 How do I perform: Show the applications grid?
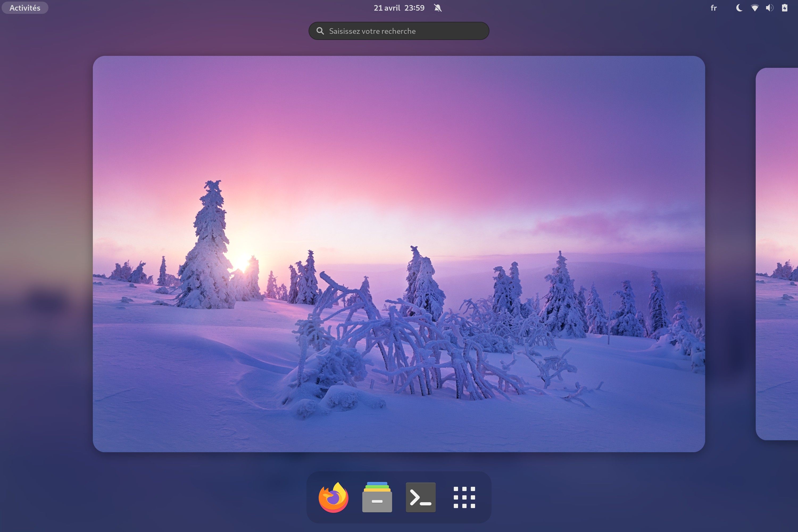[x=464, y=497]
